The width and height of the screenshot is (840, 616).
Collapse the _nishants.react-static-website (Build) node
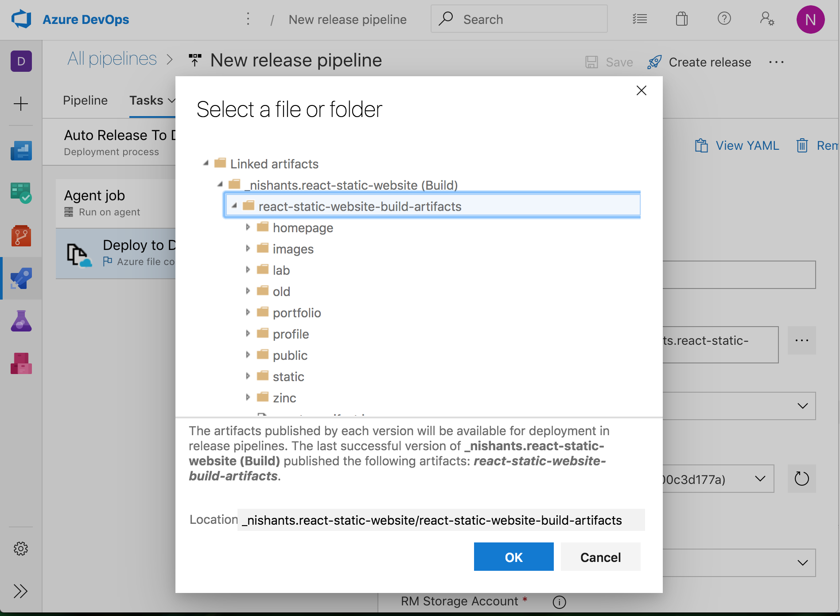(220, 184)
